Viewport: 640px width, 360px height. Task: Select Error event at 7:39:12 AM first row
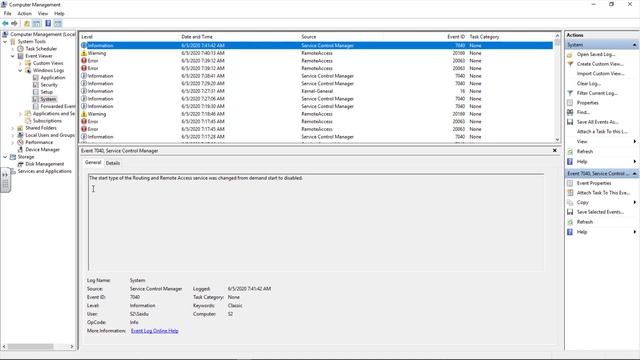pyautogui.click(x=316, y=61)
